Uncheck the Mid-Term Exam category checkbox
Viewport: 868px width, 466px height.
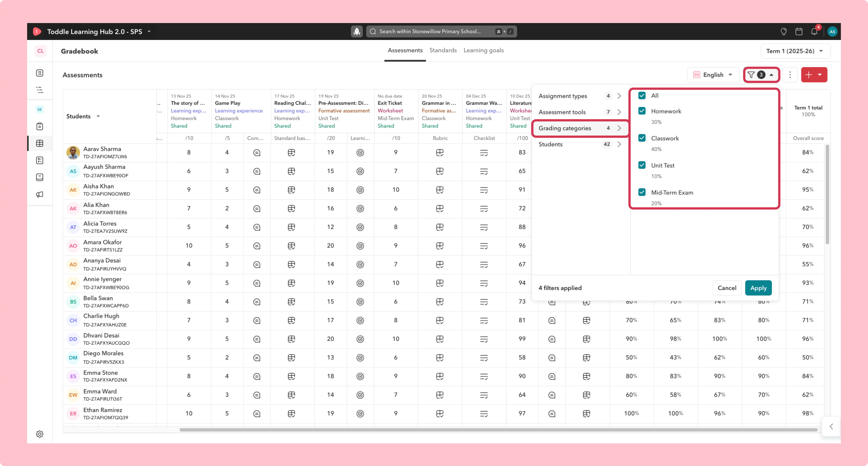[x=642, y=192]
